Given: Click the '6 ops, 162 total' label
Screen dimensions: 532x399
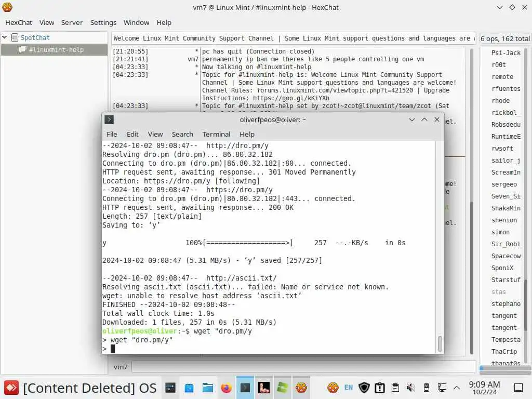Looking at the screenshot, I should (x=505, y=38).
